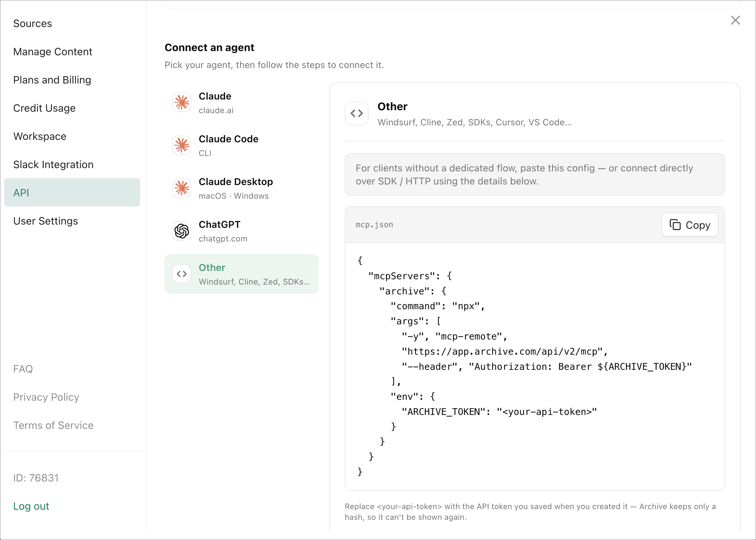The height and width of the screenshot is (540, 756).
Task: Click the "mcpServers" line in code
Action: coord(410,276)
